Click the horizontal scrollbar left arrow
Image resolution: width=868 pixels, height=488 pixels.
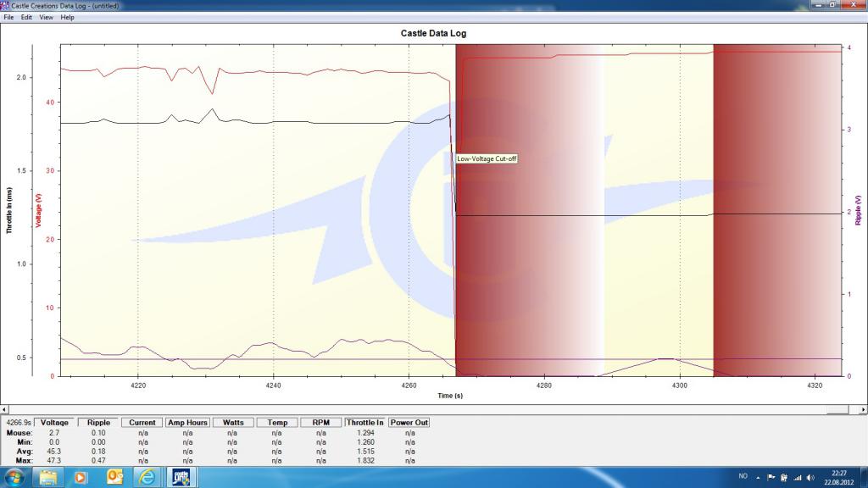tap(4, 409)
